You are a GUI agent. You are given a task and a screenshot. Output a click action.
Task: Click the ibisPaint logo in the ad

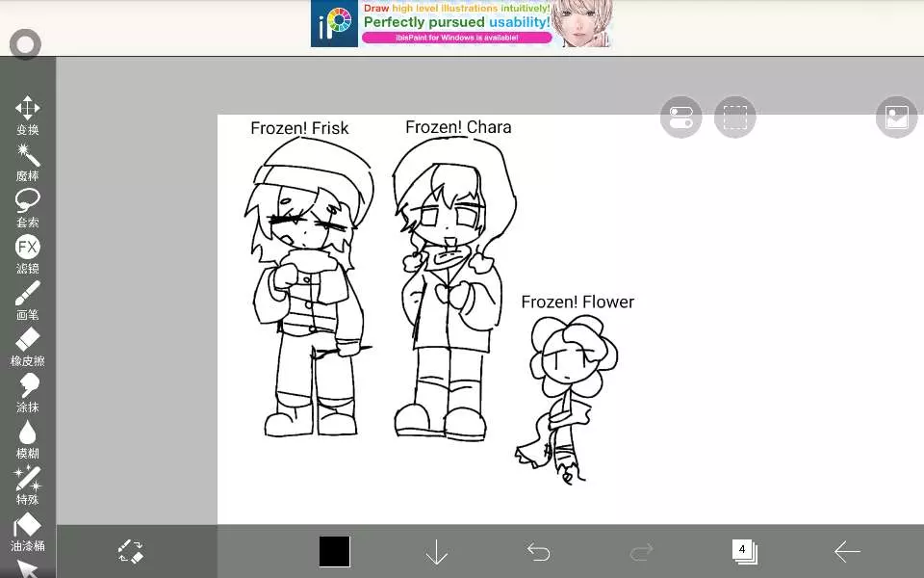[334, 23]
